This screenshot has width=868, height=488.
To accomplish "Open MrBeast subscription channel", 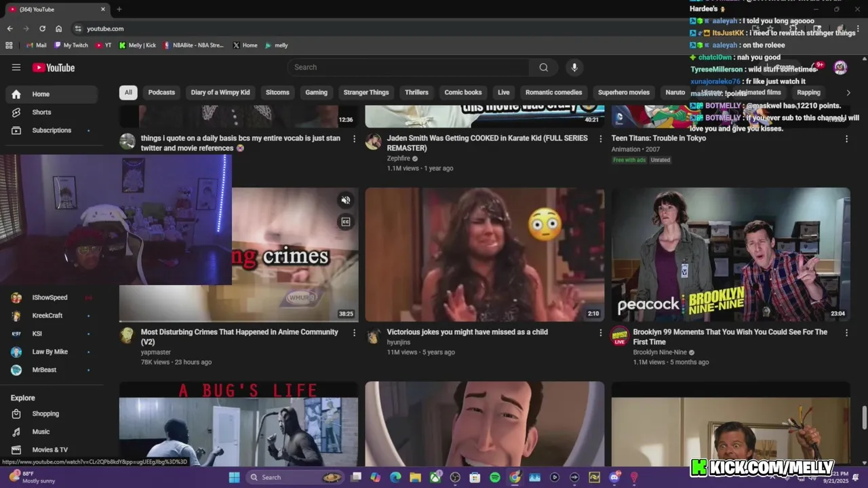I will pyautogui.click(x=51, y=370).
